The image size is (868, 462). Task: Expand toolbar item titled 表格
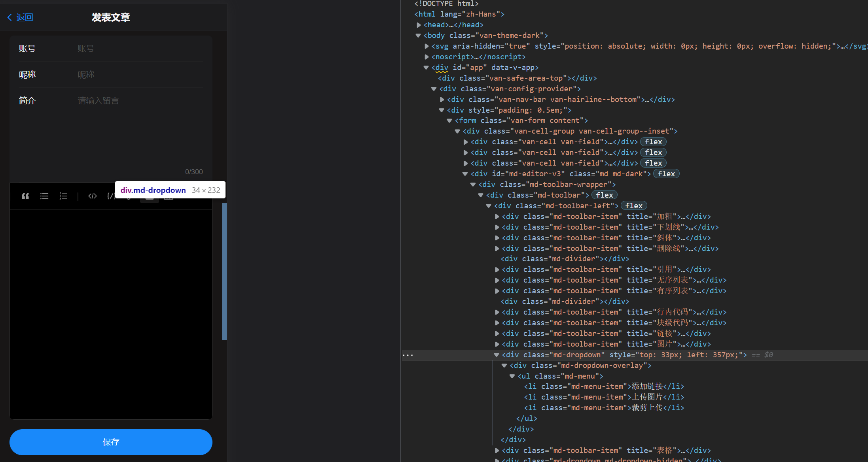tap(497, 451)
